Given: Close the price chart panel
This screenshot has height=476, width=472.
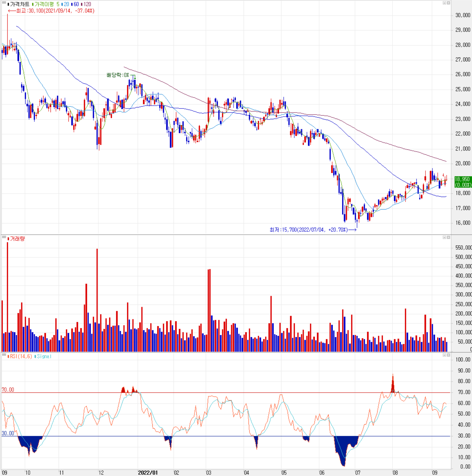Looking at the screenshot, I should (448, 3).
